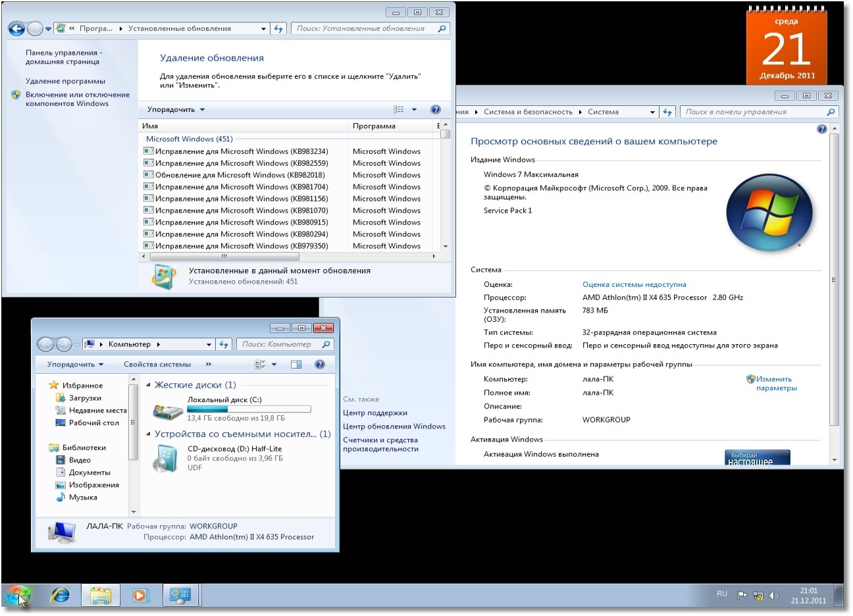Open Музыка library in navigation pane
This screenshot has height=616, width=853.
(x=76, y=498)
